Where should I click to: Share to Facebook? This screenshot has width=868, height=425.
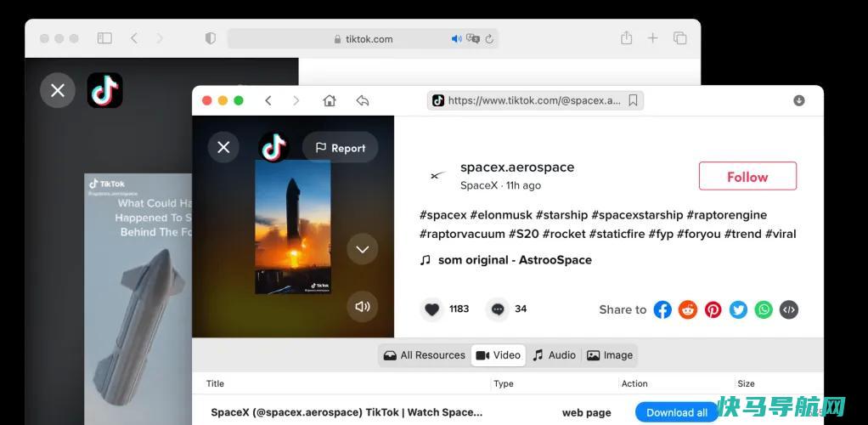[662, 309]
